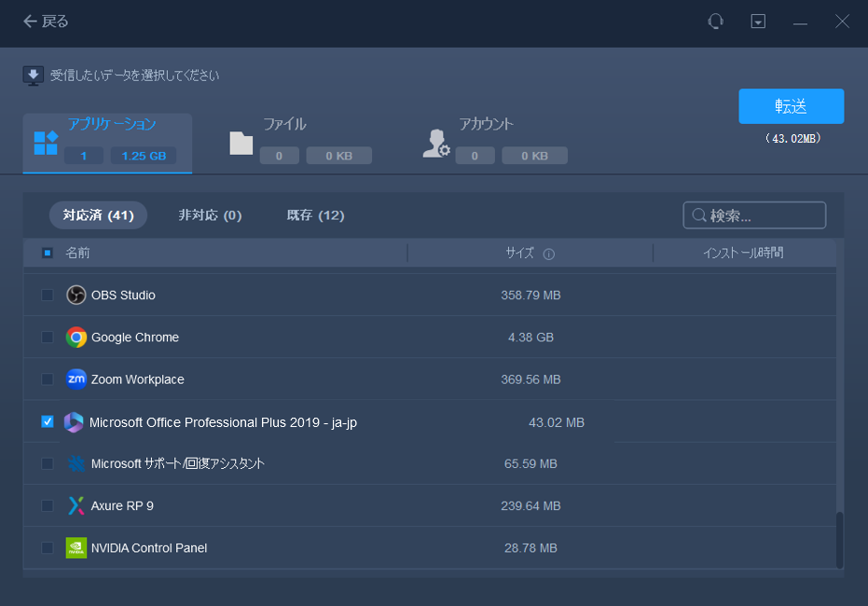This screenshot has height=606, width=868.
Task: Check the NVIDIA Control Panel checkbox
Action: 48,548
